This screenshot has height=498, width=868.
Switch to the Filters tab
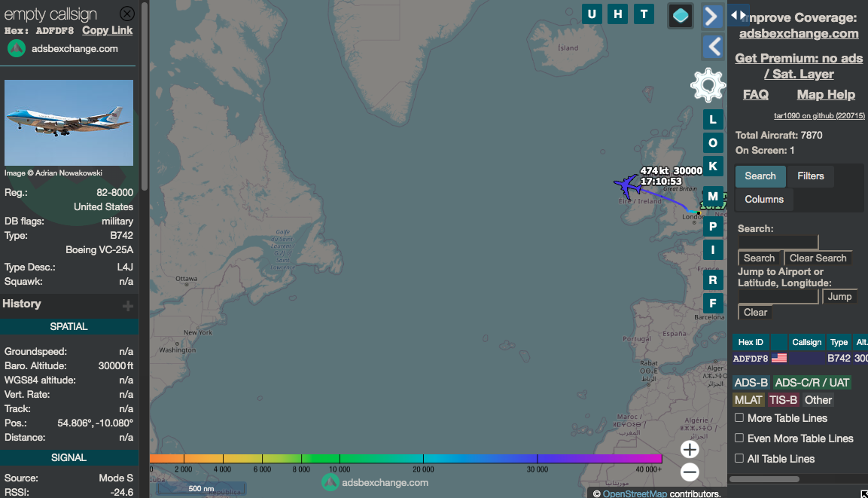coord(811,176)
